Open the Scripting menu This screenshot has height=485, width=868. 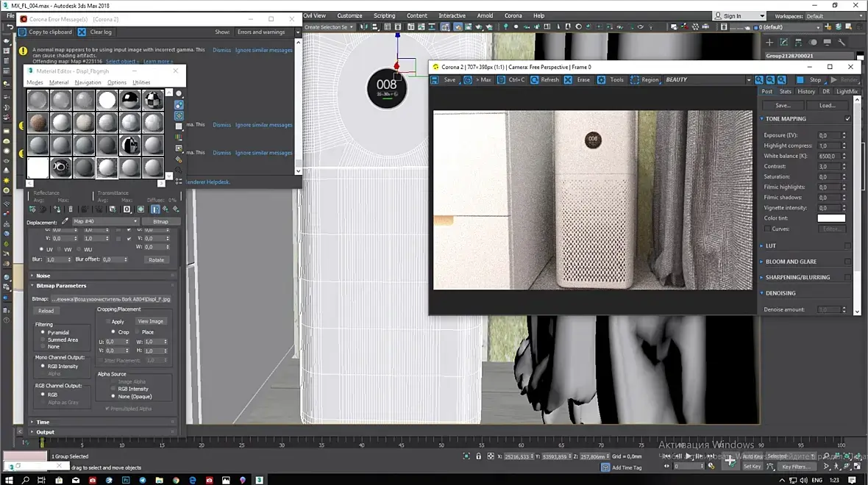pos(384,15)
